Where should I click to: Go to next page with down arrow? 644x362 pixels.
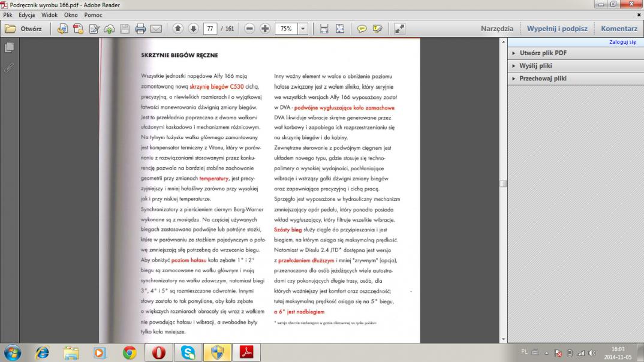[193, 29]
